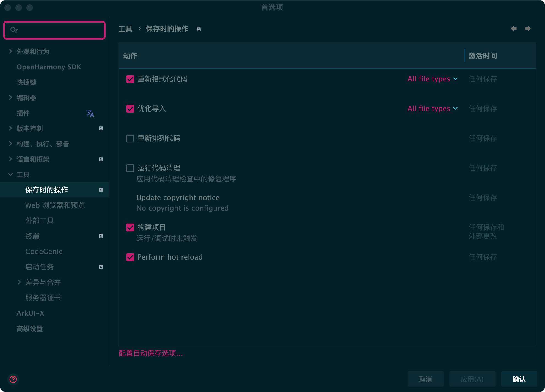Screen dimensions: 545x392
Task: Click 任何保存和外部更改 activation text
Action: [x=486, y=232]
